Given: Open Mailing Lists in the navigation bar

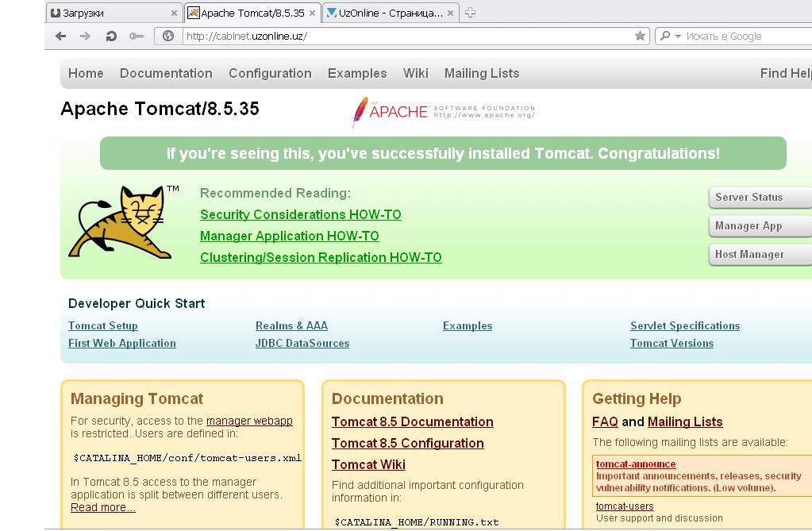Looking at the screenshot, I should coord(481,73).
